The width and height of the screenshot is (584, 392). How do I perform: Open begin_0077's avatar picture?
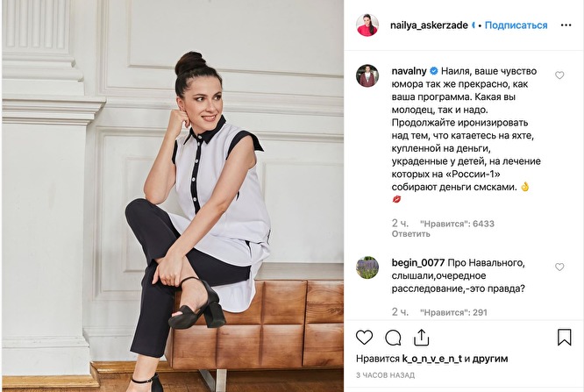point(367,267)
